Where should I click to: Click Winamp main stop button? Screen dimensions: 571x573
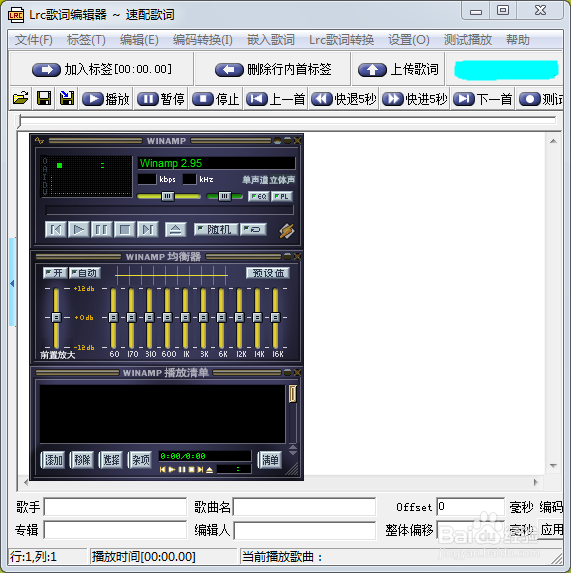tap(125, 229)
